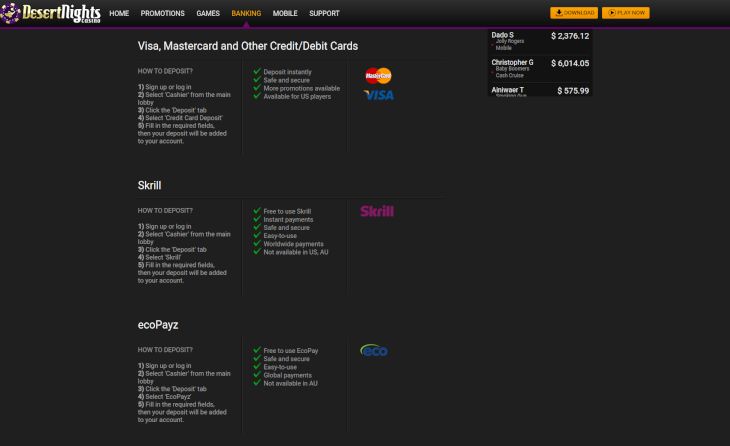Viewport: 730px width, 446px height.
Task: Click the checkmark beside Free to use Skrill
Action: pos(257,210)
